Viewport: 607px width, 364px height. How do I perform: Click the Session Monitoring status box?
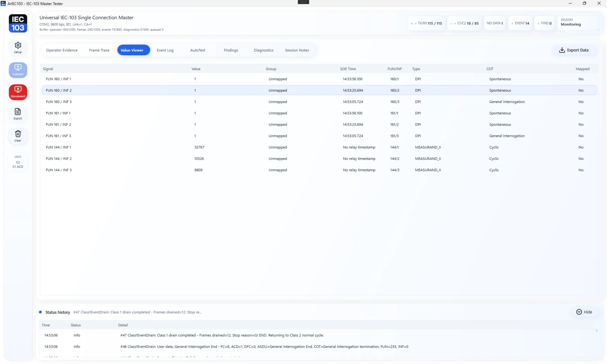[x=578, y=23]
